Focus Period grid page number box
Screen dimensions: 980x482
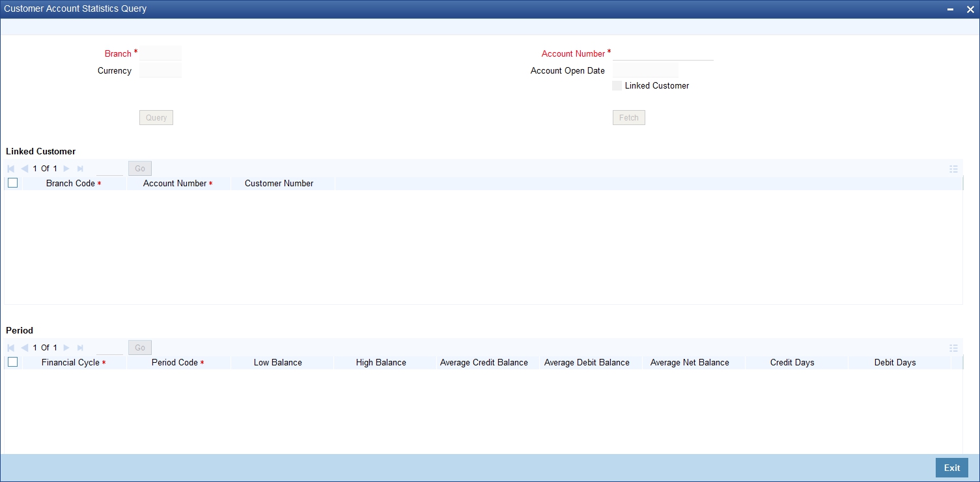(x=109, y=348)
